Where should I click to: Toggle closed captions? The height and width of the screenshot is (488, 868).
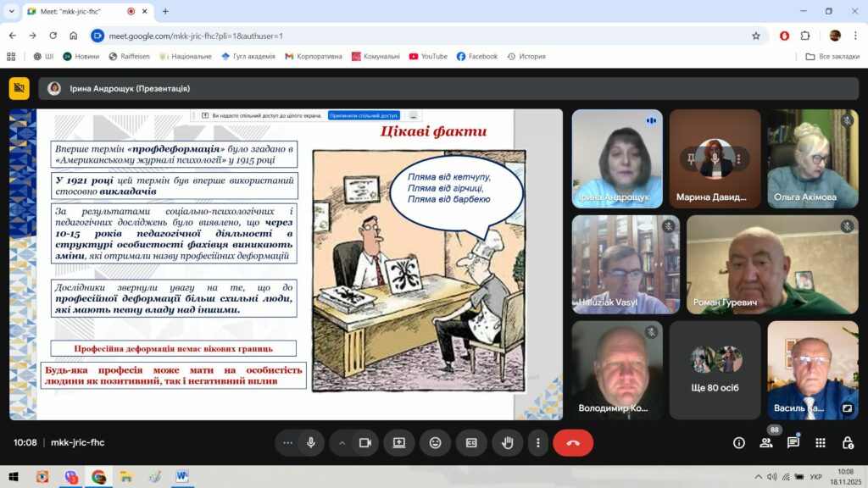coord(471,442)
